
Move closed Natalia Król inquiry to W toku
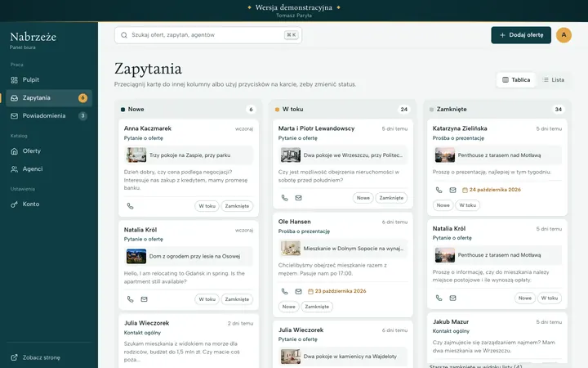(550, 298)
